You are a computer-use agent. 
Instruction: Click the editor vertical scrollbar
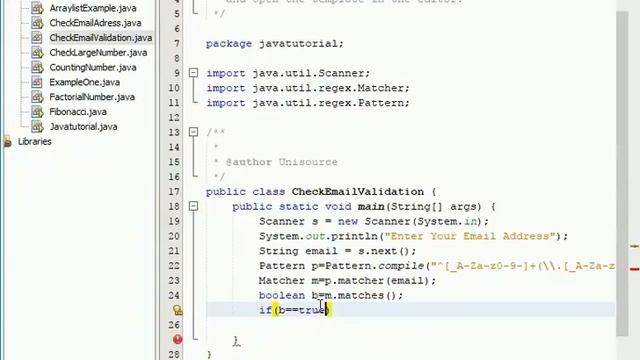coord(622,173)
